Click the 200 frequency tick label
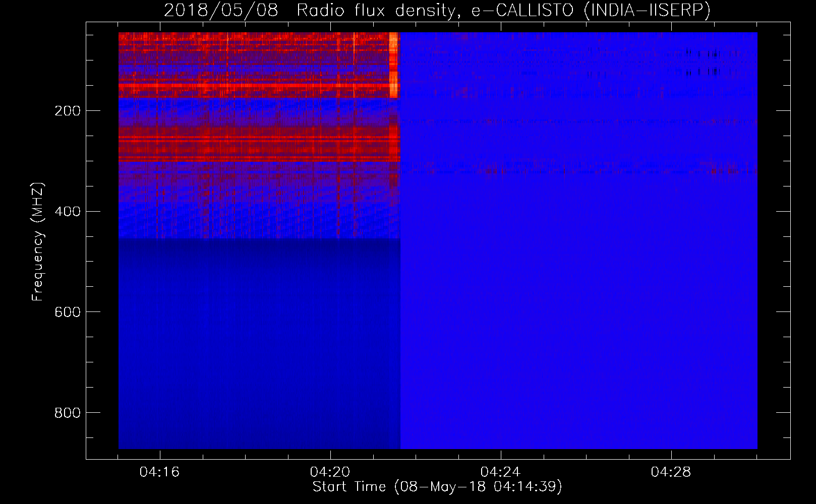 (68, 111)
